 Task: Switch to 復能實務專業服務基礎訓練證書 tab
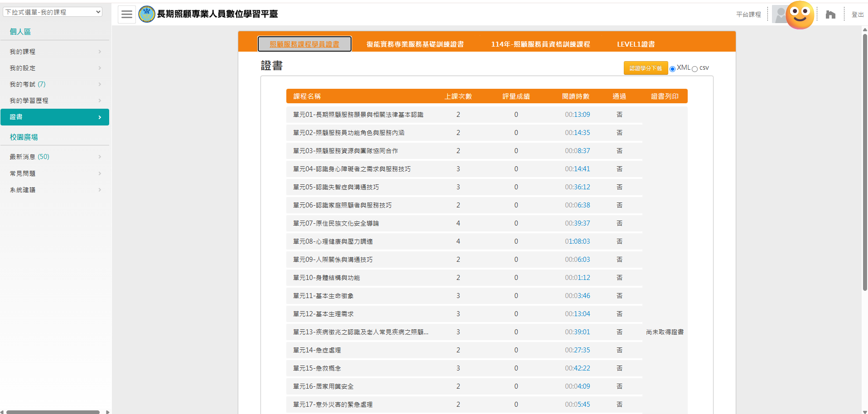415,44
